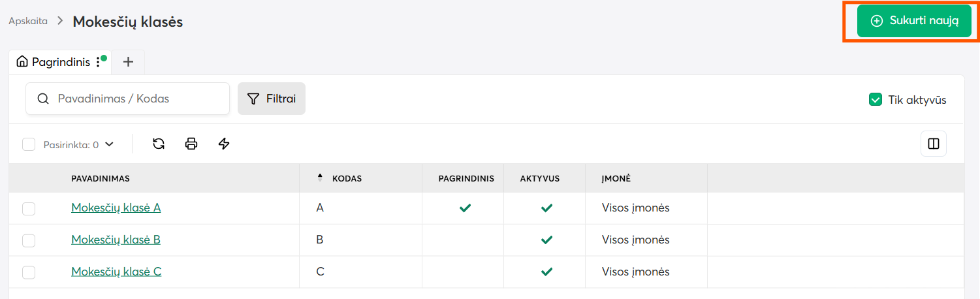Add a new view tab with plus icon
Viewport: 980px width, 299px height.
pyautogui.click(x=129, y=61)
